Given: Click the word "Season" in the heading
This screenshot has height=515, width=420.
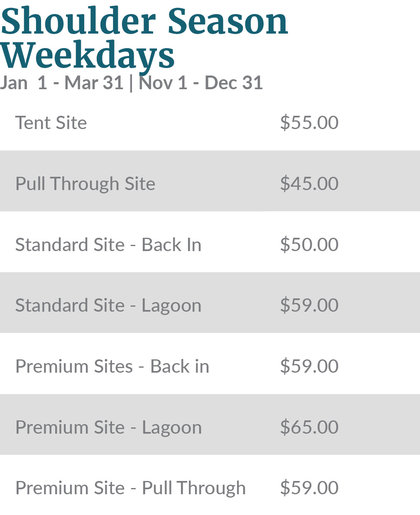Looking at the screenshot, I should coord(227,22).
